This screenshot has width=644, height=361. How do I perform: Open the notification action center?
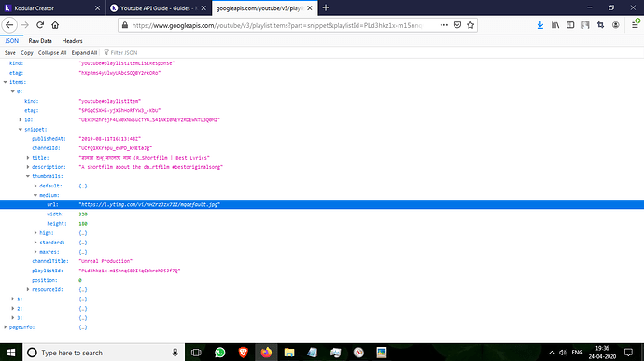628,353
